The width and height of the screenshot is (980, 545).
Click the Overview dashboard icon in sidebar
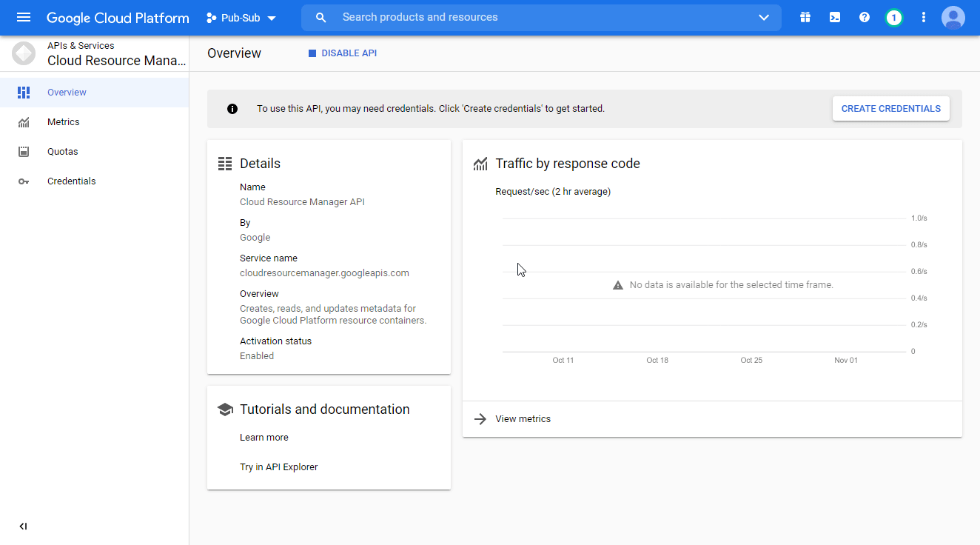(x=24, y=93)
